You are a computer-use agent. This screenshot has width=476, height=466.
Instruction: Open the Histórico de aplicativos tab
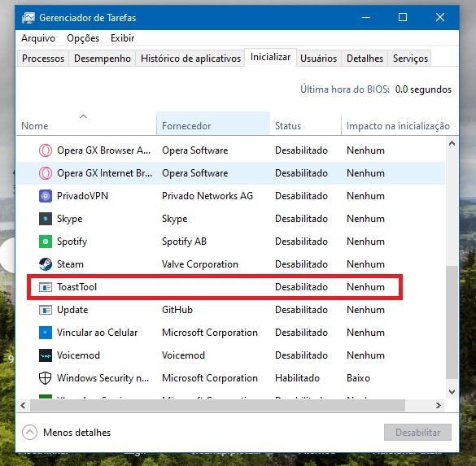[190, 59]
